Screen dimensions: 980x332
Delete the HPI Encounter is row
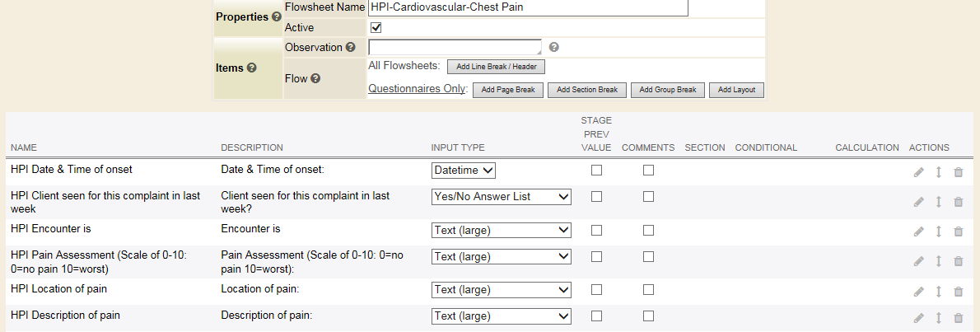coord(958,231)
